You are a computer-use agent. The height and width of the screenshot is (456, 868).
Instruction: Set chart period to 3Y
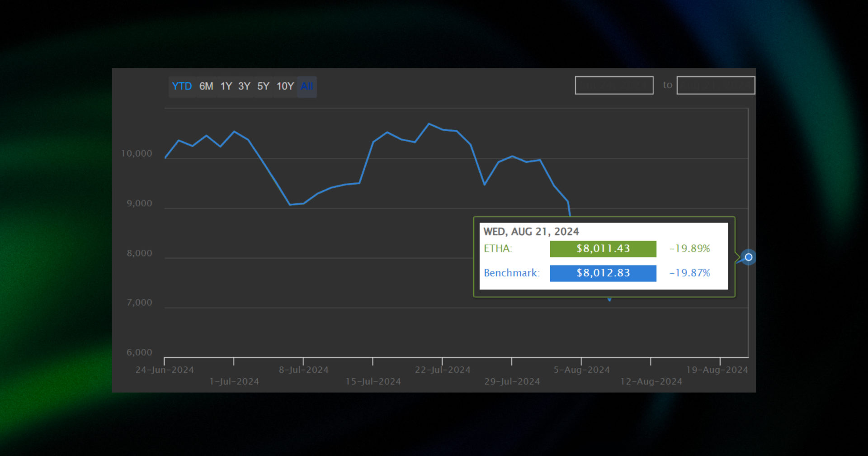244,86
